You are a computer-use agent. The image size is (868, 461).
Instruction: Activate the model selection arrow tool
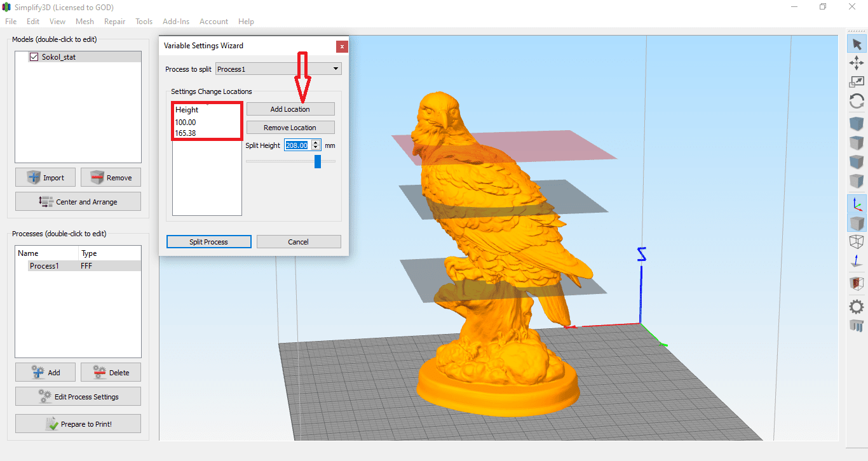(x=856, y=43)
